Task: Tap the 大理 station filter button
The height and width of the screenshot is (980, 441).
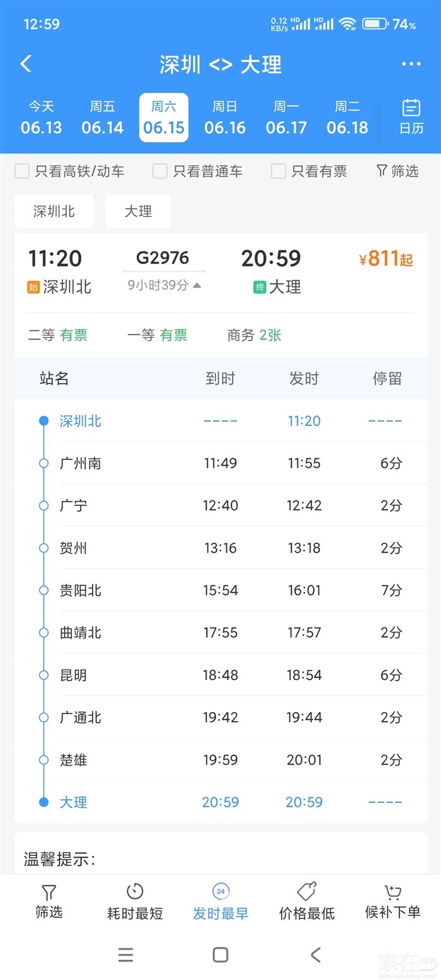Action: (x=138, y=211)
